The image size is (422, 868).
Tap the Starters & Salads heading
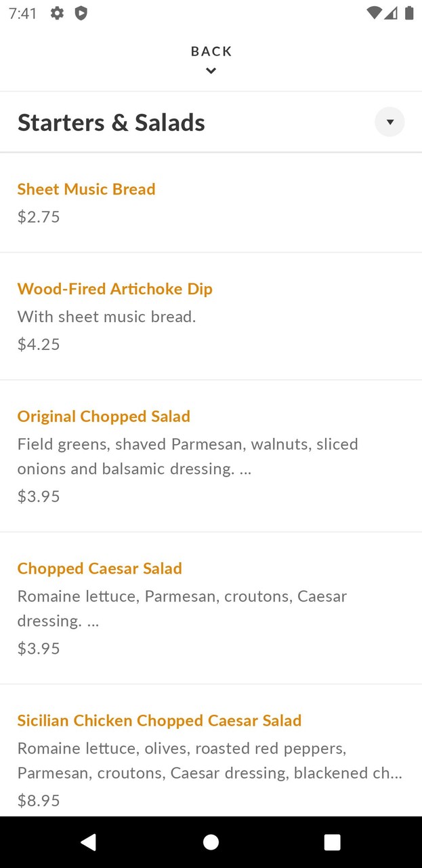(111, 123)
